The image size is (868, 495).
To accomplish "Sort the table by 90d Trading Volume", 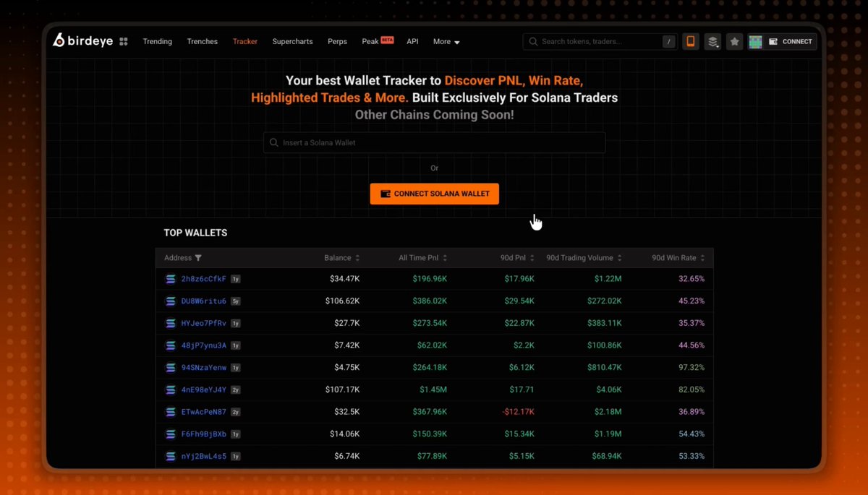I will click(x=584, y=258).
